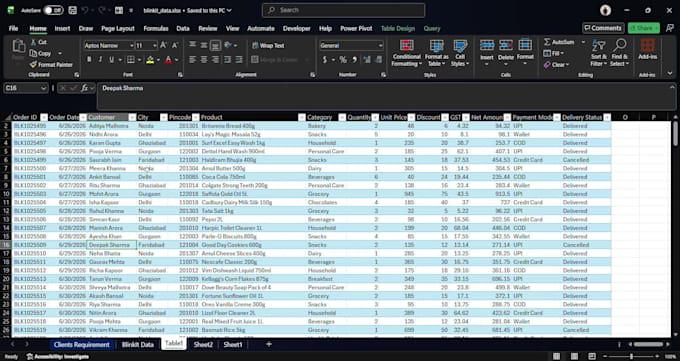The image size is (680, 361).
Task: Click the Borders icon
Action: 131,59
